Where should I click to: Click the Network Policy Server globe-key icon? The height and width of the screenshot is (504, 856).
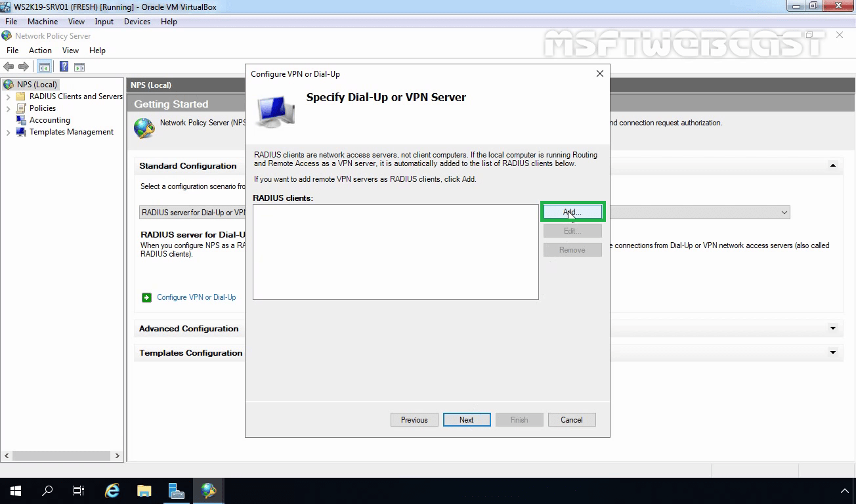[x=144, y=128]
